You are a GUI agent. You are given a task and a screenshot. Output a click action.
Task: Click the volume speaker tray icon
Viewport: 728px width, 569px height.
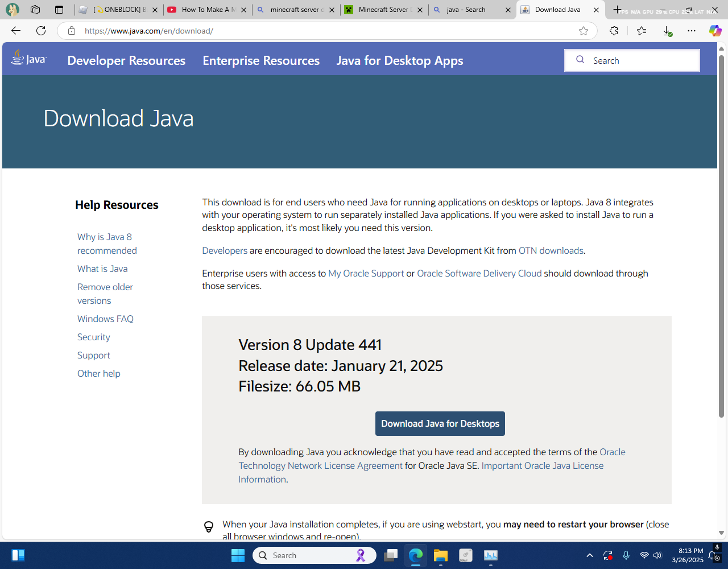click(x=657, y=555)
